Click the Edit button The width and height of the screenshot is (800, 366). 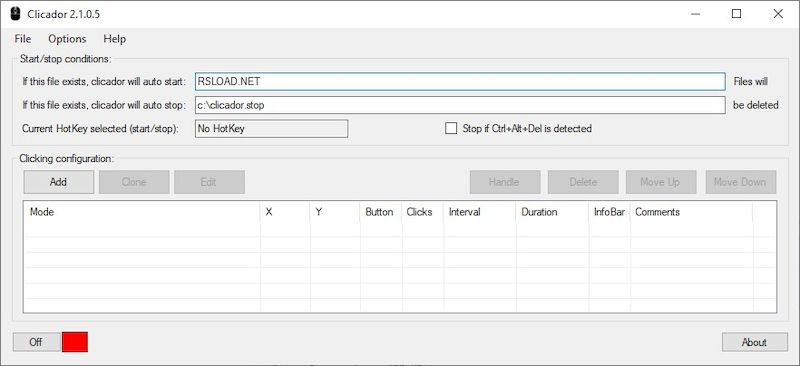[x=209, y=182]
